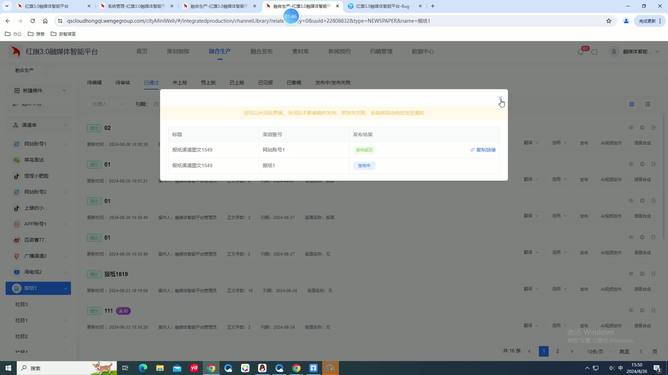Select the 融合生产 navigation tab
The height and width of the screenshot is (375, 668).
[x=219, y=52]
